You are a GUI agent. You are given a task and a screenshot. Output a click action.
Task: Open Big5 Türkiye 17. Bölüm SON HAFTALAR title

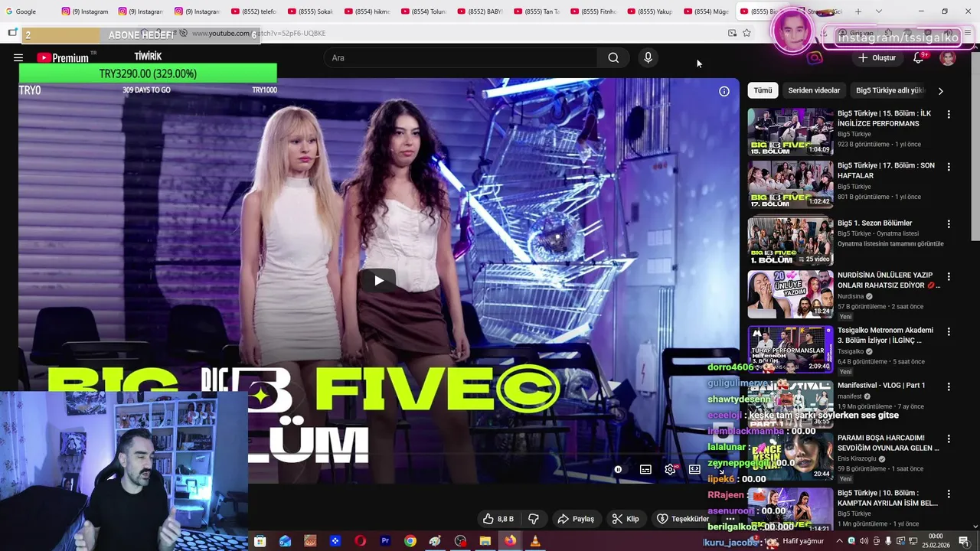(886, 171)
